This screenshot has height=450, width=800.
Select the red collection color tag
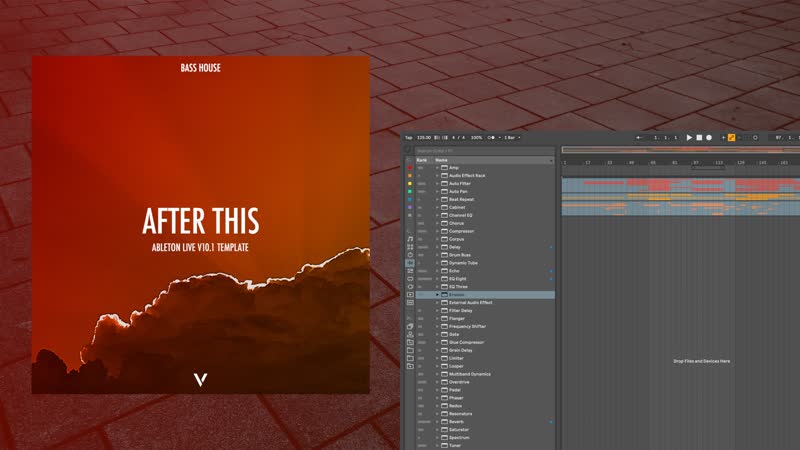coord(410,167)
